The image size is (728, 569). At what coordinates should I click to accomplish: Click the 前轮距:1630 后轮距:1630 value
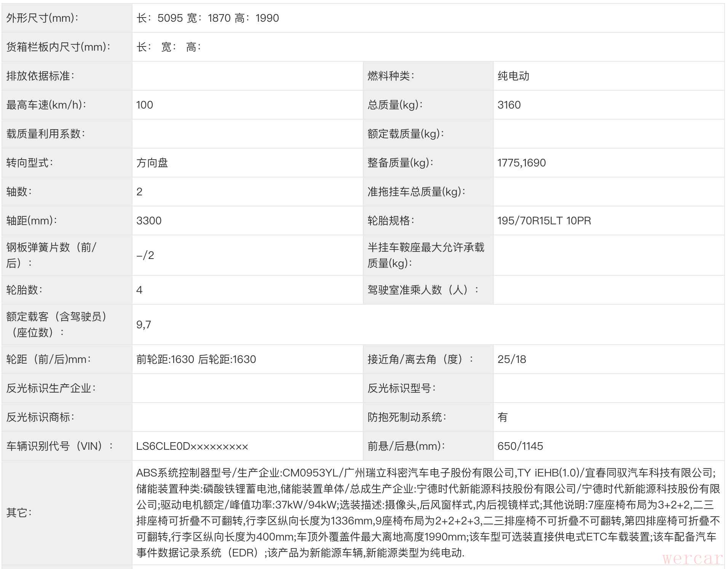(x=196, y=360)
